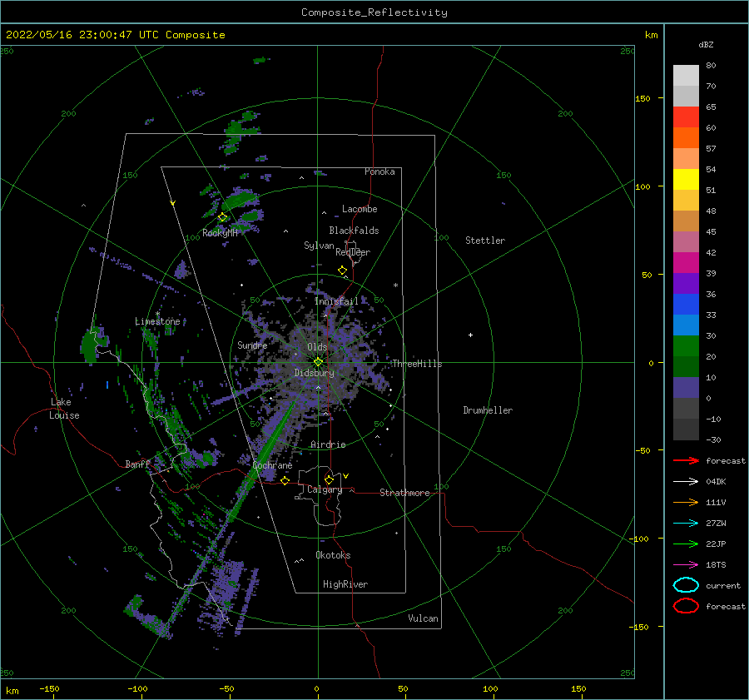
Task: Click the km unit label at top right
Action: tap(651, 35)
